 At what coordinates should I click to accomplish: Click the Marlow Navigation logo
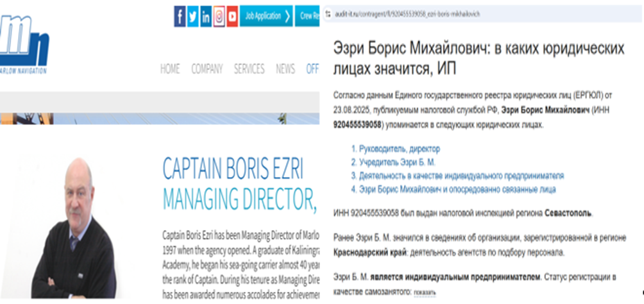click(x=24, y=44)
